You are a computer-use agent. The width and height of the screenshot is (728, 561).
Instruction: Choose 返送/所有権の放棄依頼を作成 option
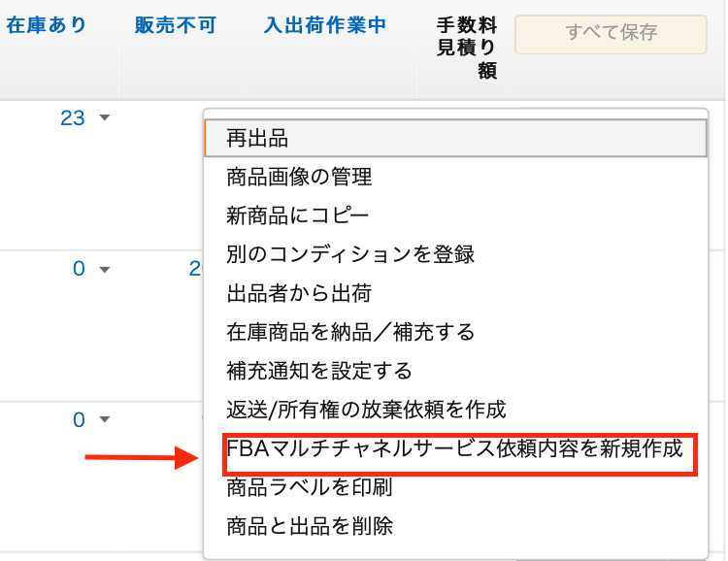pyautogui.click(x=366, y=411)
